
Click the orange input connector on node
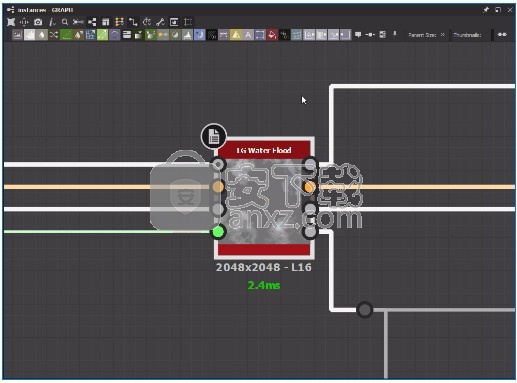tap(218, 187)
